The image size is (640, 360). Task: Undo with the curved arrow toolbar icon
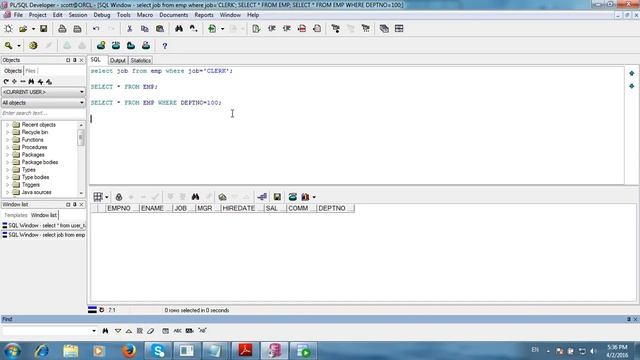[96, 29]
